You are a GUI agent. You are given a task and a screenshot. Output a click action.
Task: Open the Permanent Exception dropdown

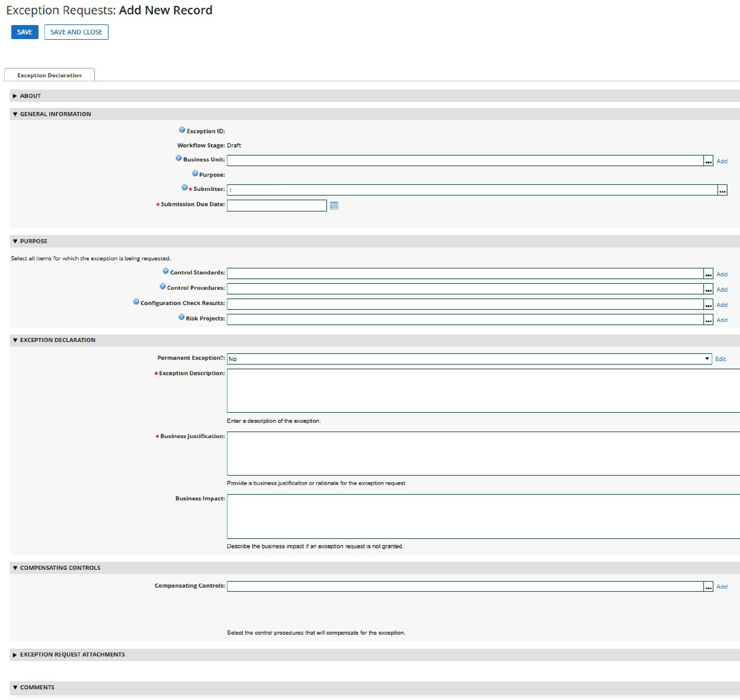468,359
